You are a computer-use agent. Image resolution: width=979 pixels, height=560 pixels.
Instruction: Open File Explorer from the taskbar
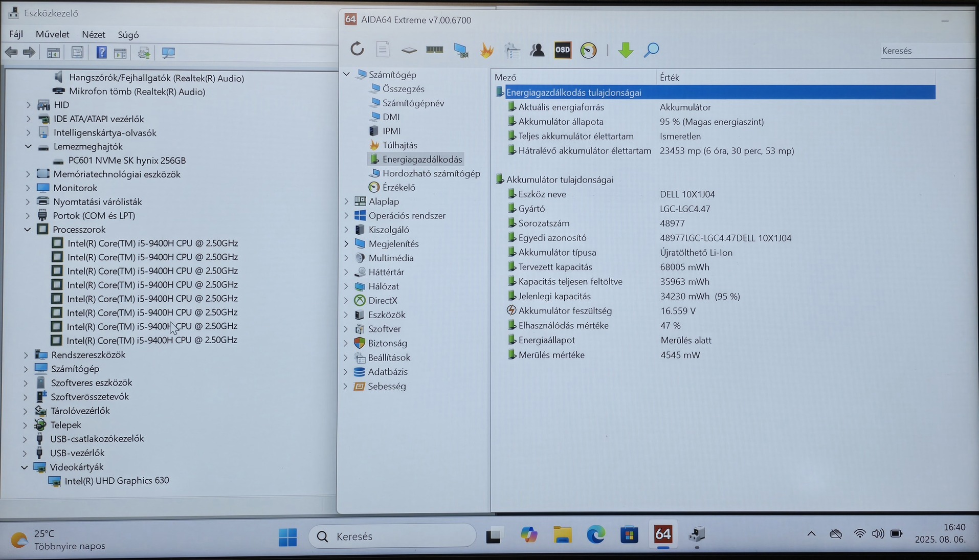pos(562,535)
